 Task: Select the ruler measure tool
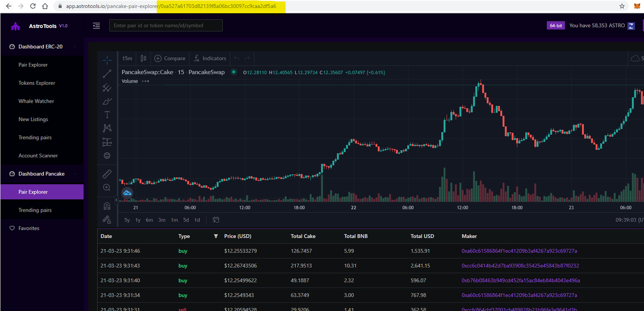click(x=107, y=174)
